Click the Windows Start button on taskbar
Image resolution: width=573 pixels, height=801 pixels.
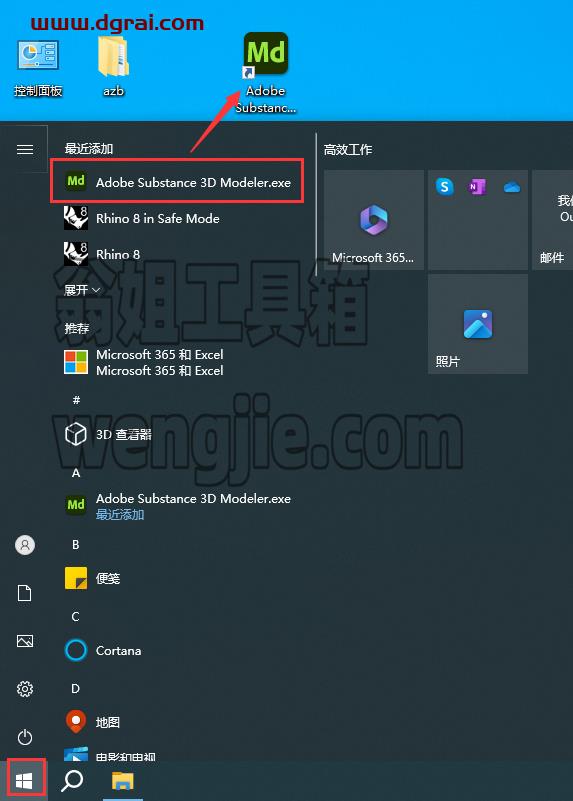[24, 780]
